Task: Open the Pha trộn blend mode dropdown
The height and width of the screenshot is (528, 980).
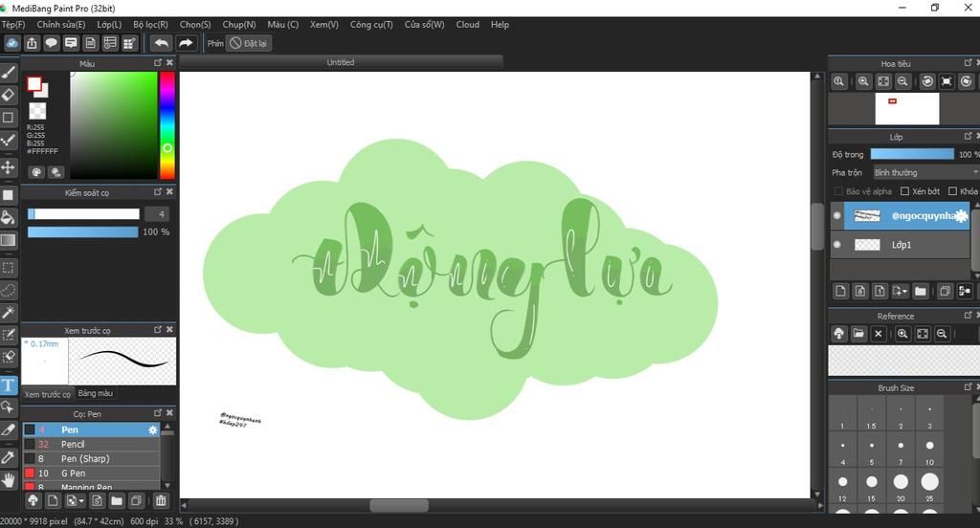Action: click(925, 172)
